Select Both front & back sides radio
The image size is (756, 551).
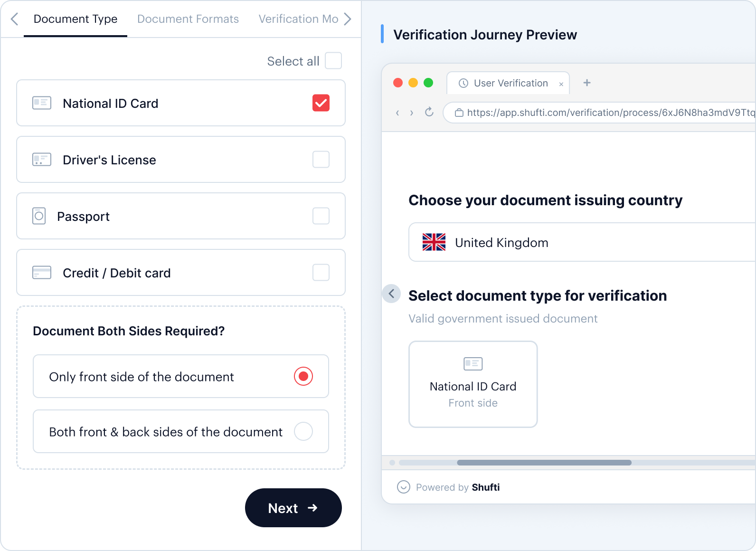(303, 431)
